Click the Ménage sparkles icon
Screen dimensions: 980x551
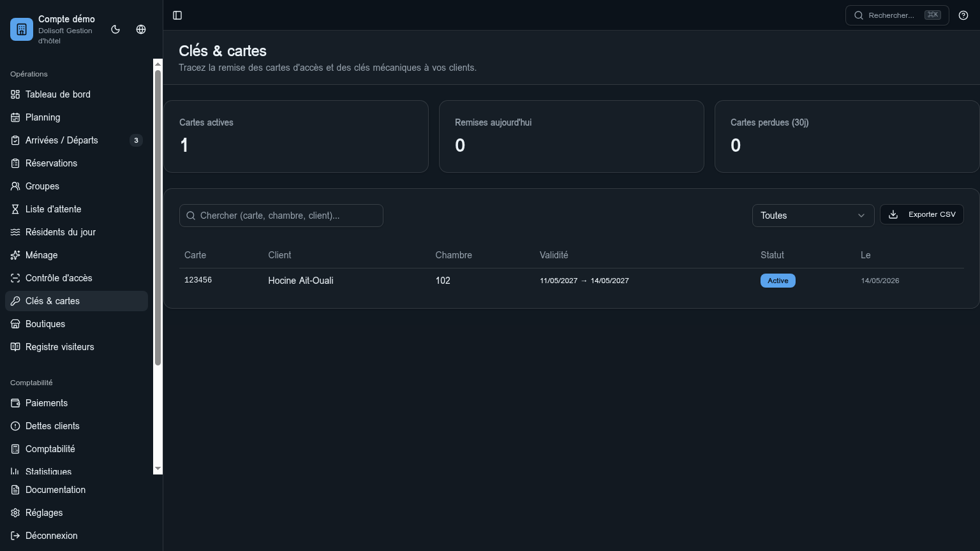pyautogui.click(x=15, y=255)
